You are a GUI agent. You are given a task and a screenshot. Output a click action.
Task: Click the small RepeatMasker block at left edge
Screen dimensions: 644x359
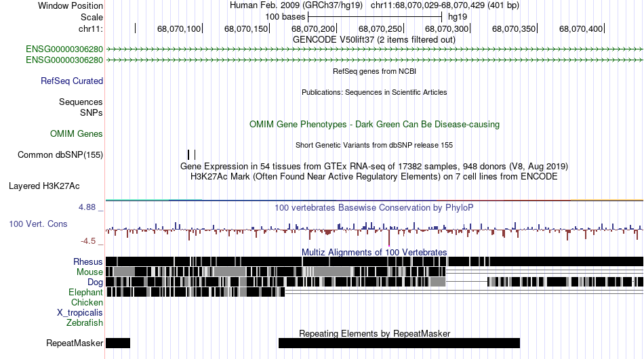[118, 343]
